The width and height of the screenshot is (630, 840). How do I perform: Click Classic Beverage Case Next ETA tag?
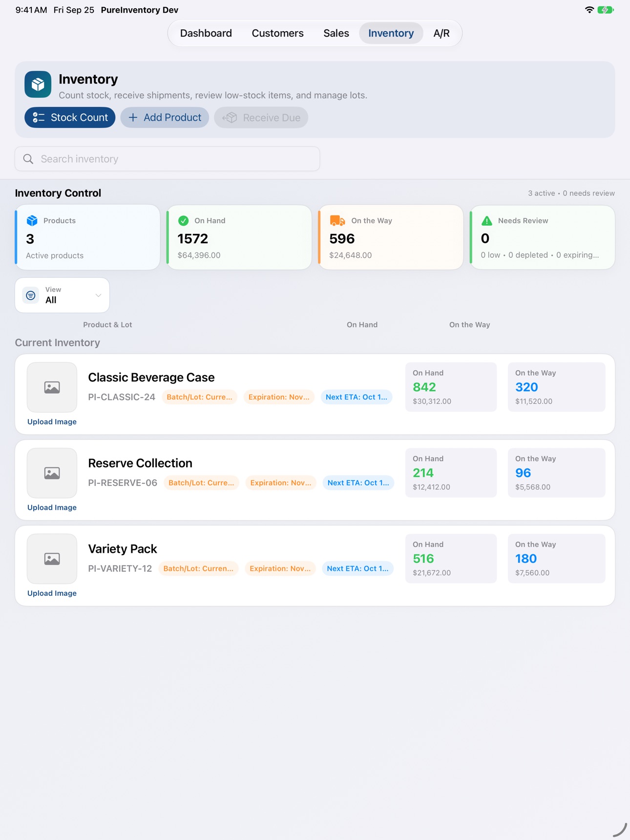357,397
